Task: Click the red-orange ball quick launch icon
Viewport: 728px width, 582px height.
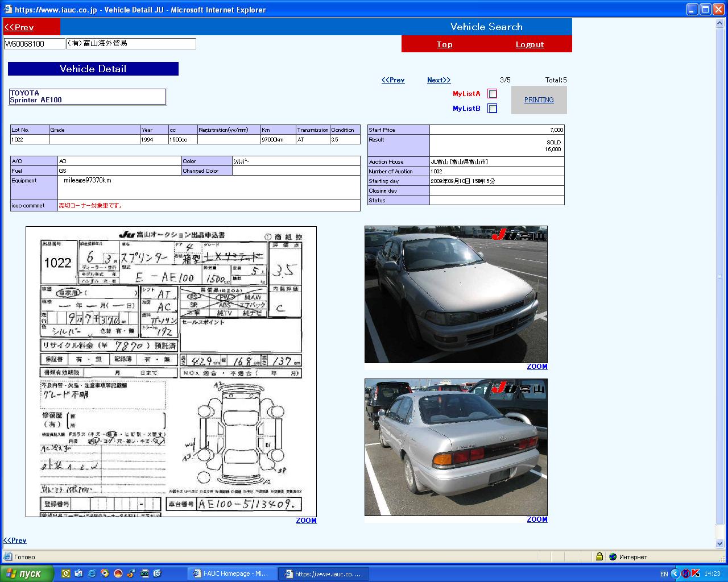Action: coord(118,573)
